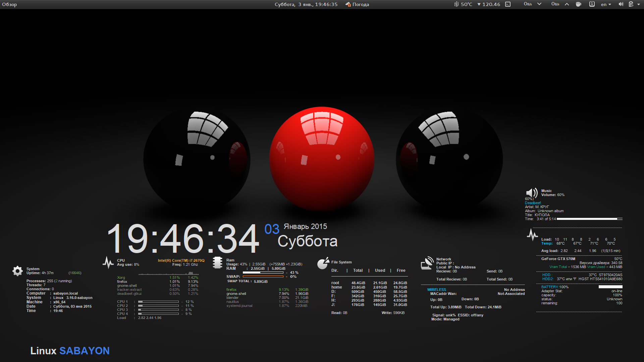Click the HDD2: 37°C drive line
644x362 pixels.
(x=582, y=279)
